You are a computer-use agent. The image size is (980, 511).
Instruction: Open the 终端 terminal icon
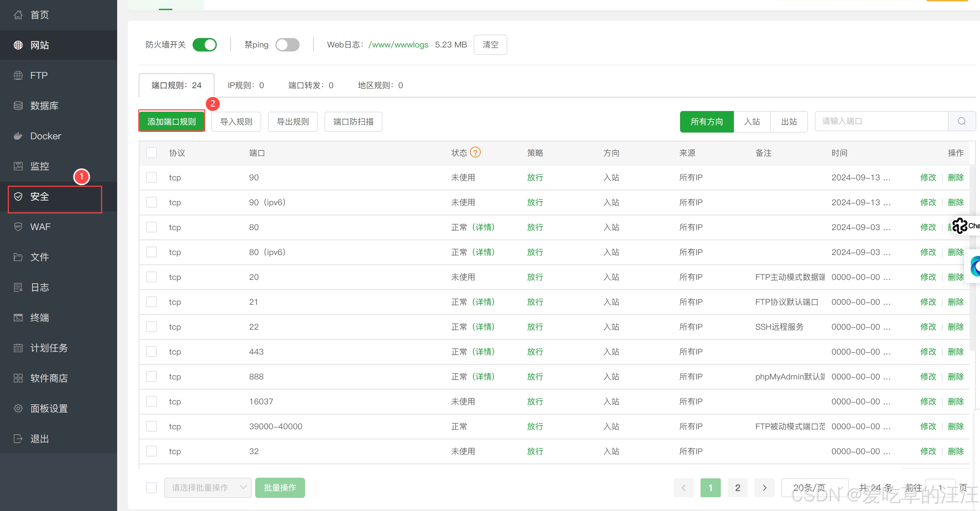(x=18, y=318)
